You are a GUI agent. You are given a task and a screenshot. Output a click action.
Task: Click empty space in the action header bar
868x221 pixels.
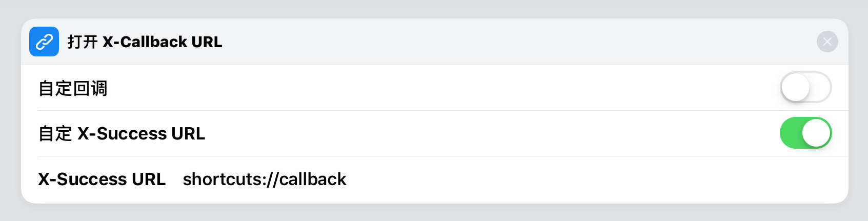[x=513, y=42]
